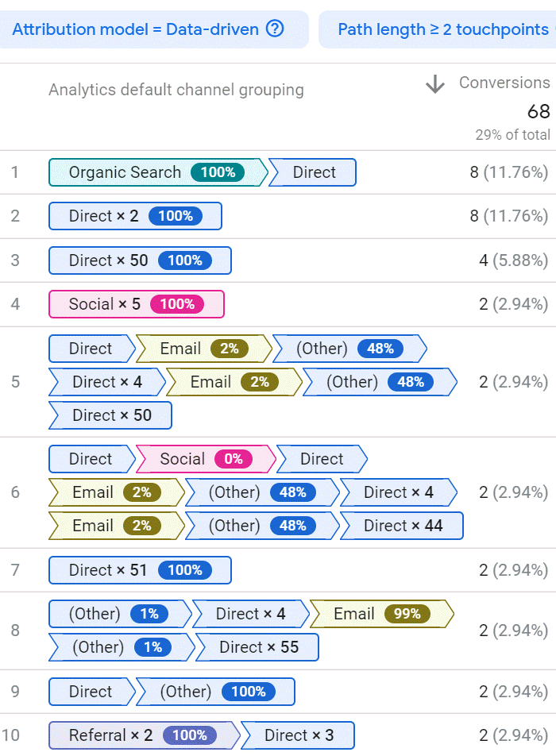Click the Direct × 44 chip in row 6

(403, 526)
